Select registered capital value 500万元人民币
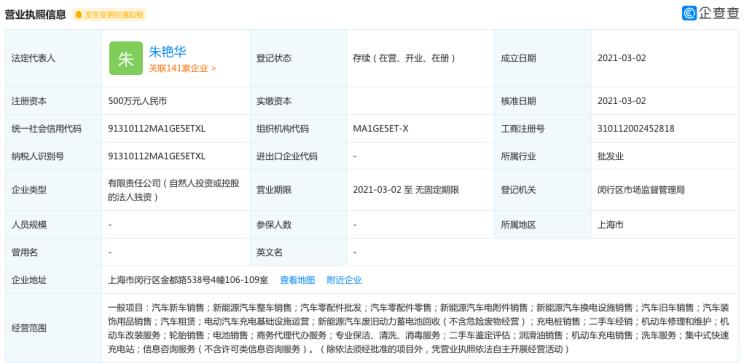Image resolution: width=744 pixels, height=363 pixels. [138, 101]
